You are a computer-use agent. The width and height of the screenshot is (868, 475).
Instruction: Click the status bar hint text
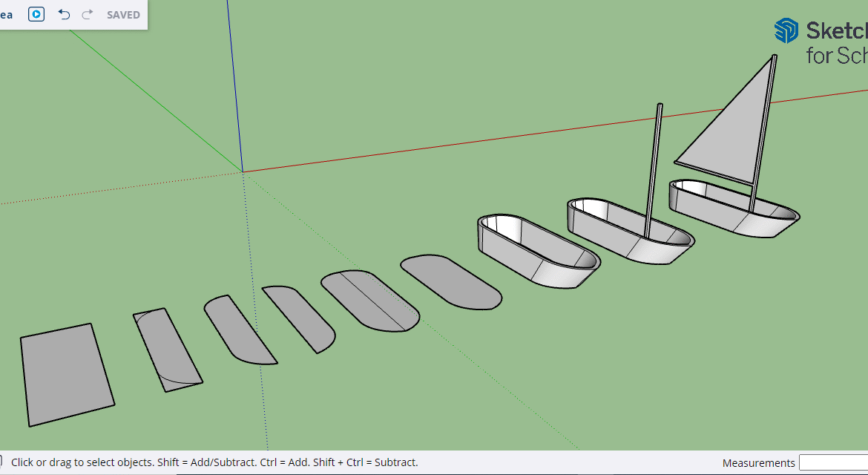[x=214, y=462]
